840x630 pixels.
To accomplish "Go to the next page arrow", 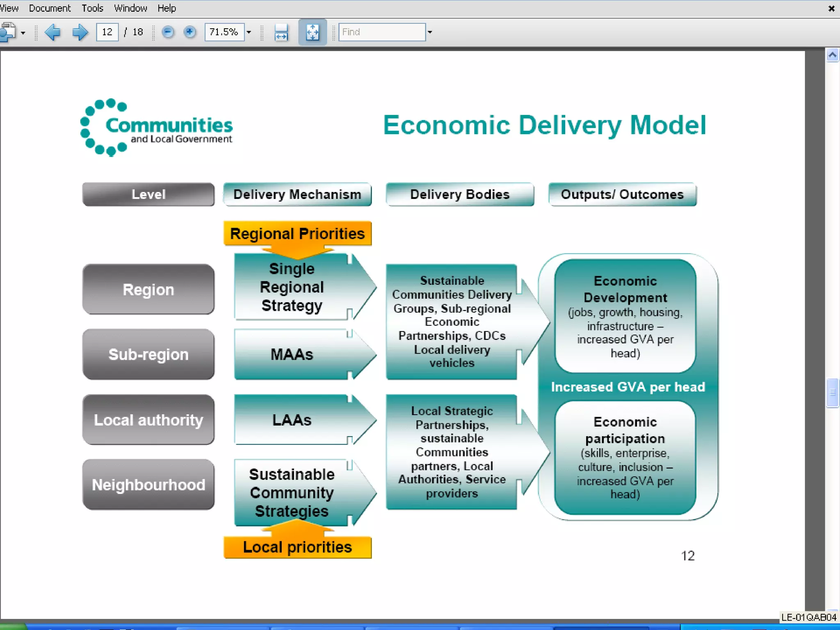I will 80,32.
